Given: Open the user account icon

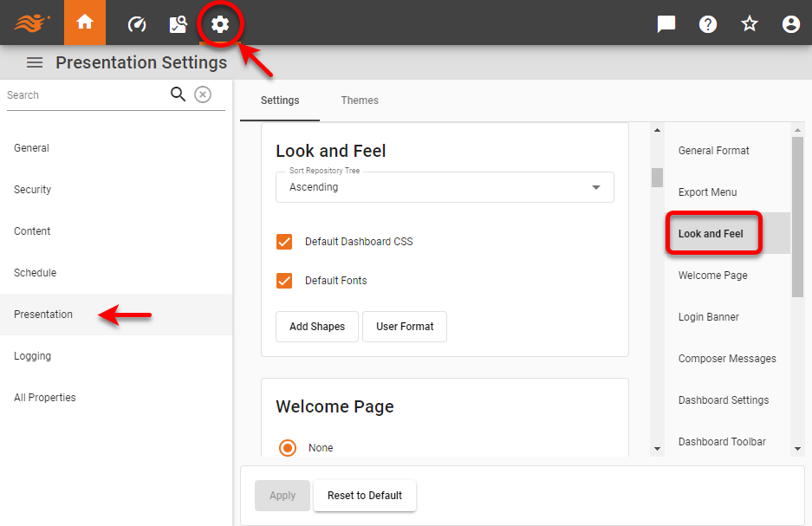Looking at the screenshot, I should 790,24.
